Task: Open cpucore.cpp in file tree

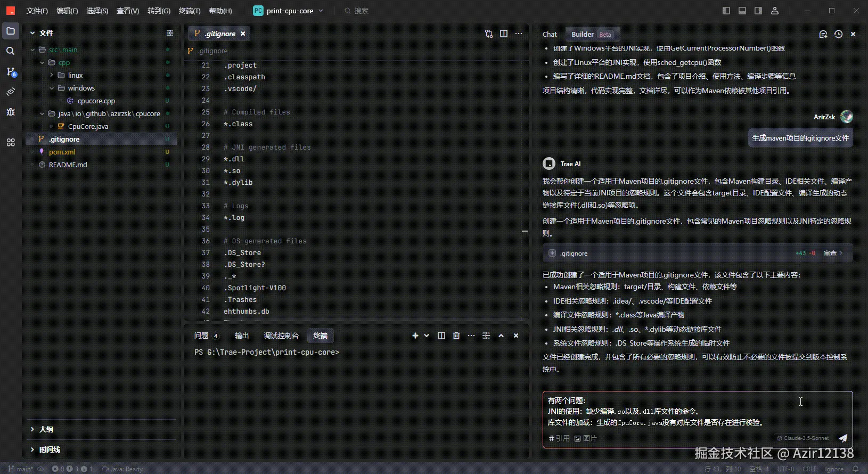Action: click(96, 101)
